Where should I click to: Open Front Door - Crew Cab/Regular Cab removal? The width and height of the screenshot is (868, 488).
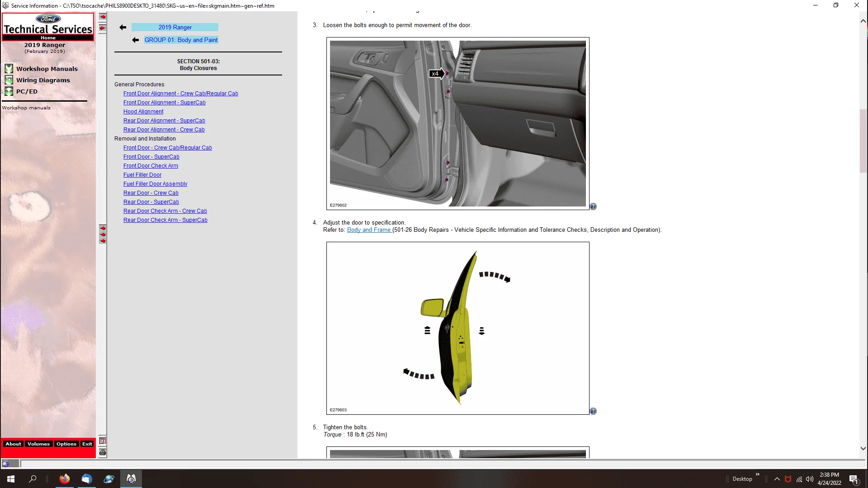point(168,148)
